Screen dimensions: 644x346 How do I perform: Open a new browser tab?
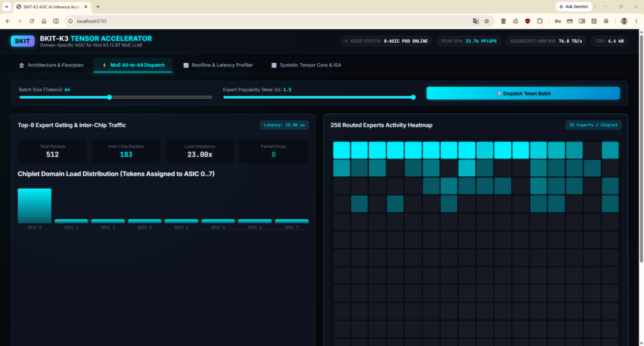click(x=97, y=6)
